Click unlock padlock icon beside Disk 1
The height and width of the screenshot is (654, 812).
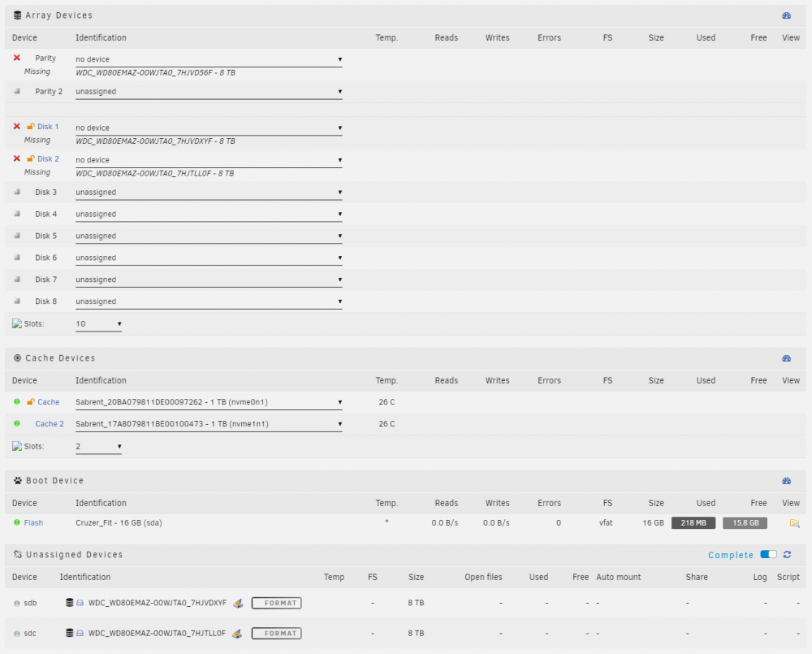(31, 127)
